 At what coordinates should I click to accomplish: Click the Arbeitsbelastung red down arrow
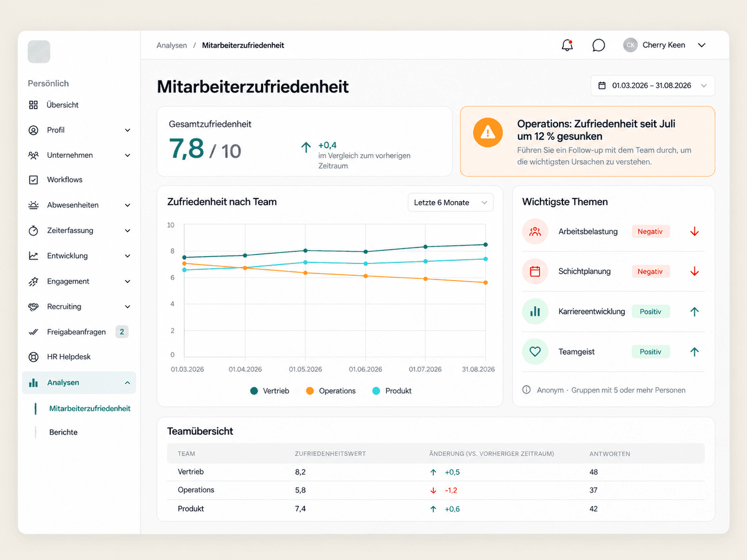(x=694, y=231)
